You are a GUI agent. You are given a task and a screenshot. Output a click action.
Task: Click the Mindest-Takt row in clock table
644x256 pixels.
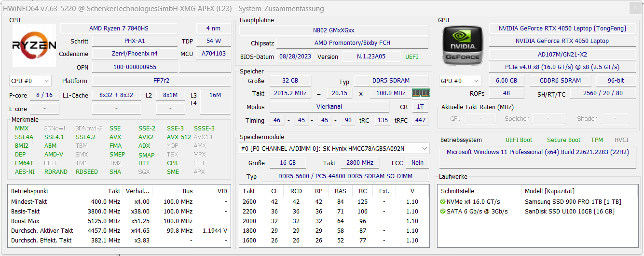(119, 202)
